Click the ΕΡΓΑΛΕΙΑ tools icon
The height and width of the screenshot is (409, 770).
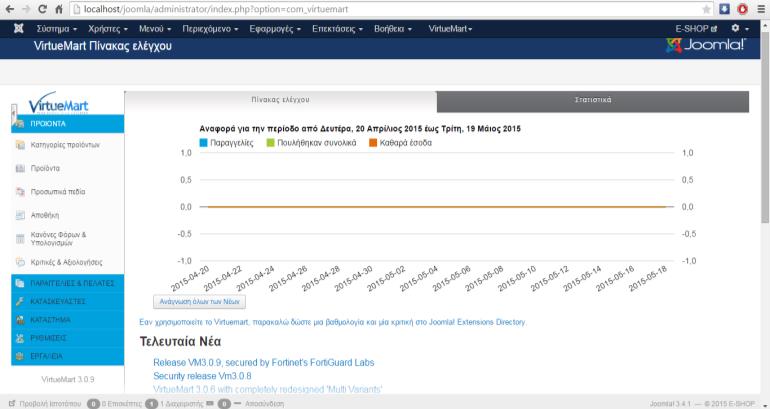[20, 356]
